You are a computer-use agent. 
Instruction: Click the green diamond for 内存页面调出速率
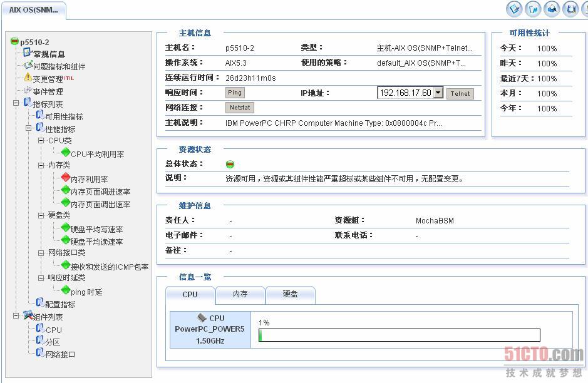66,202
